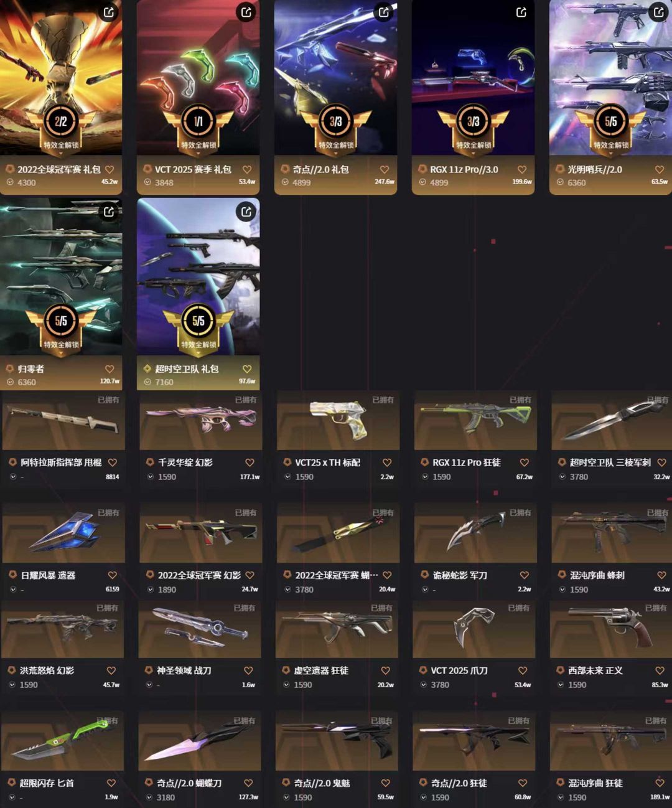Screen dimensions: 672x808
Task: Share the RGX 11z Pro//3.0 bundle
Action: tap(521, 12)
